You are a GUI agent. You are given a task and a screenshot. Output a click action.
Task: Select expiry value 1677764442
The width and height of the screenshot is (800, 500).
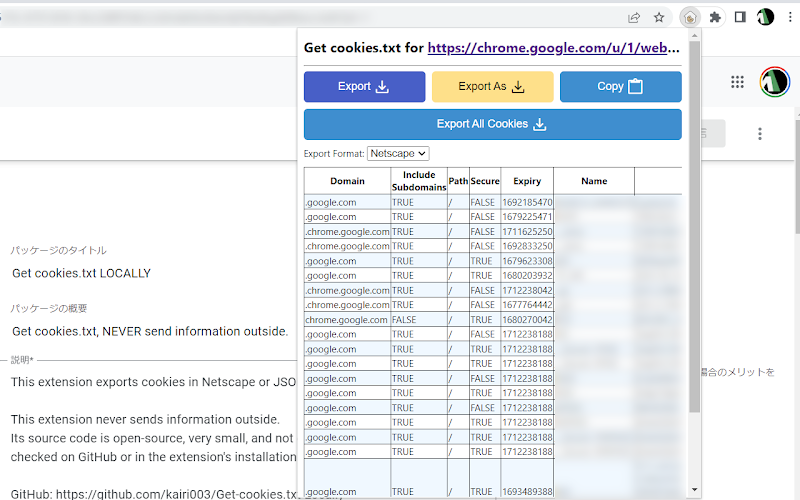tap(527, 305)
